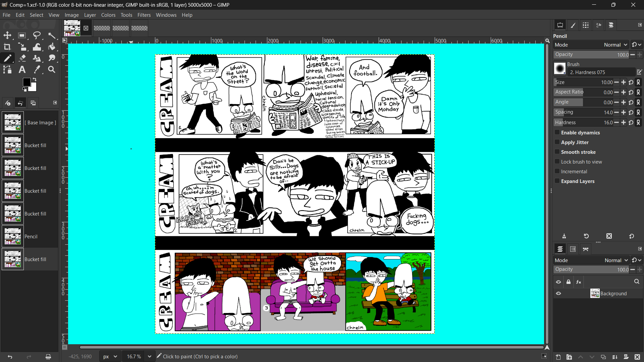
Task: Open the brush editor for Hardness 075
Action: point(639,72)
